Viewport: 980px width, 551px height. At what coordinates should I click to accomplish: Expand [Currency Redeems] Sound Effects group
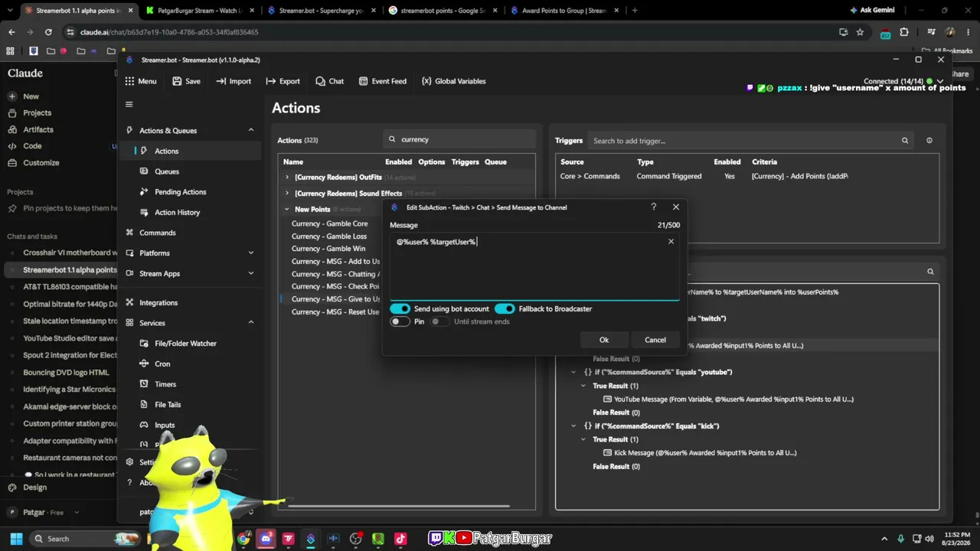(x=287, y=193)
